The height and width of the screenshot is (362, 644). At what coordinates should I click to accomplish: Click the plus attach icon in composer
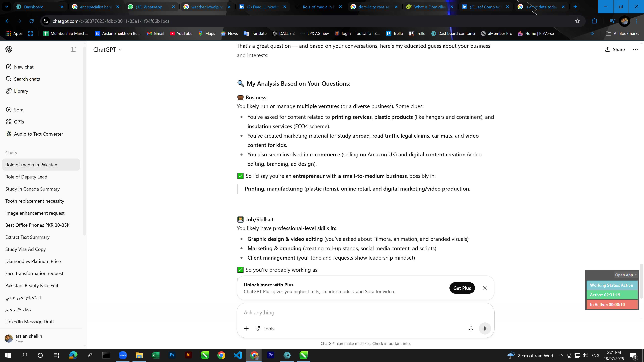click(246, 328)
